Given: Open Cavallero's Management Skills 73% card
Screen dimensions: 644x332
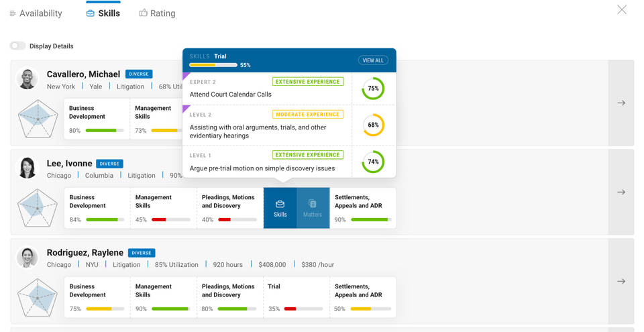Looking at the screenshot, I should (x=156, y=119).
